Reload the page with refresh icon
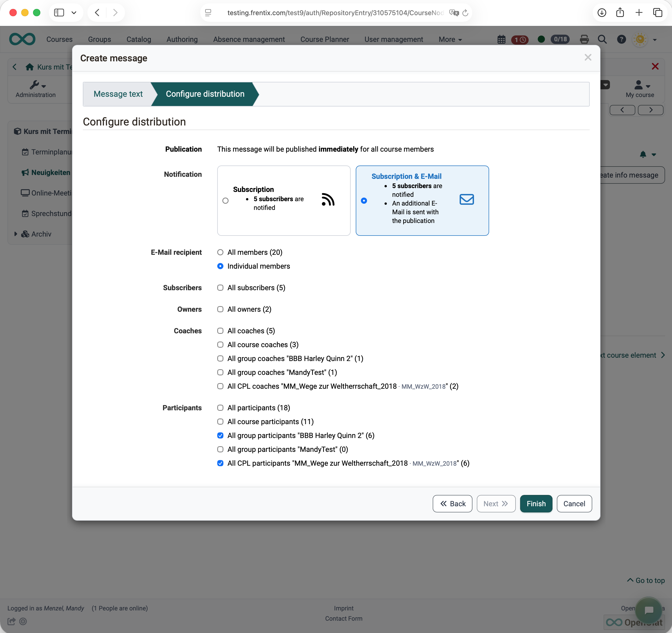 pos(466,13)
